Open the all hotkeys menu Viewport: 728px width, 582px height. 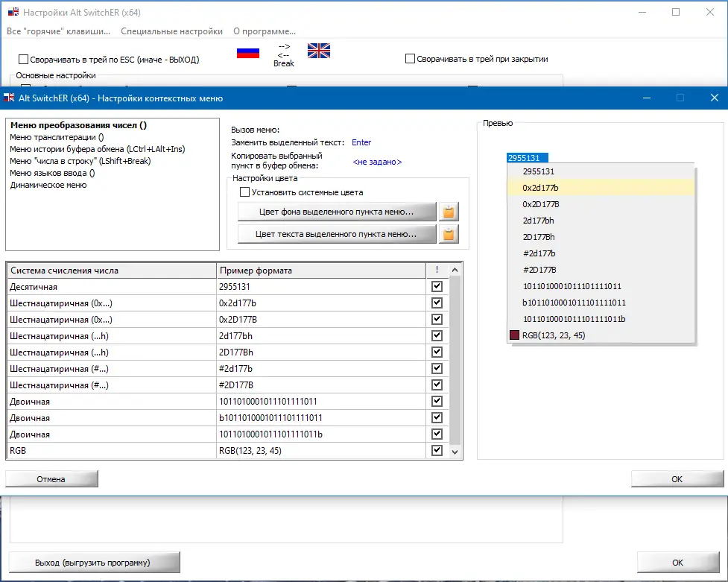point(59,31)
